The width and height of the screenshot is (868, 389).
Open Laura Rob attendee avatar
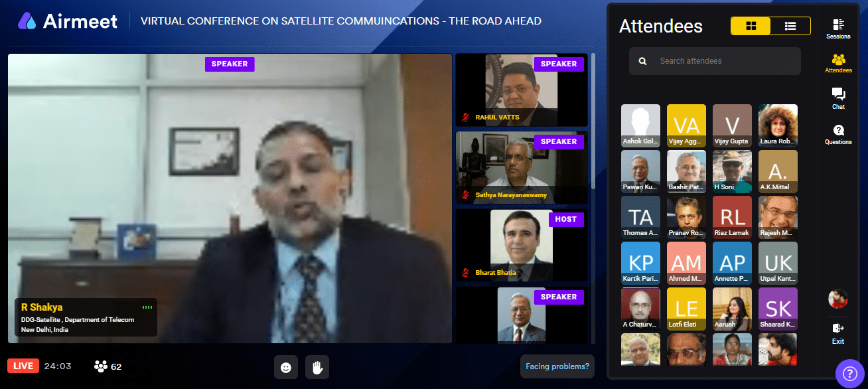pyautogui.click(x=778, y=125)
